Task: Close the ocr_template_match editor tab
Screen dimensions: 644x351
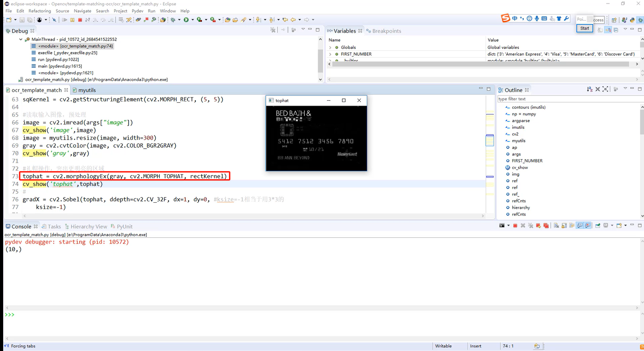Action: (66, 90)
